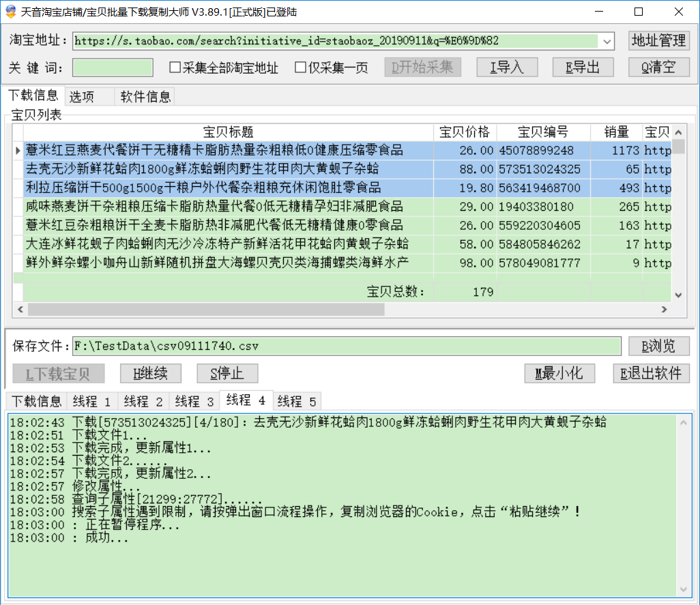Click inside the 关键词 keyword field
Viewport: 700px width, 605px height.
[113, 68]
